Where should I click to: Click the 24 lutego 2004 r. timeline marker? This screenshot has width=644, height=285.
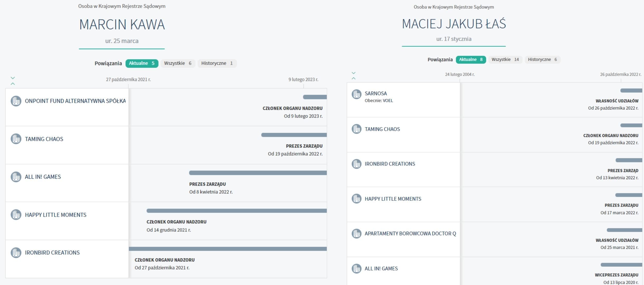[x=460, y=75]
